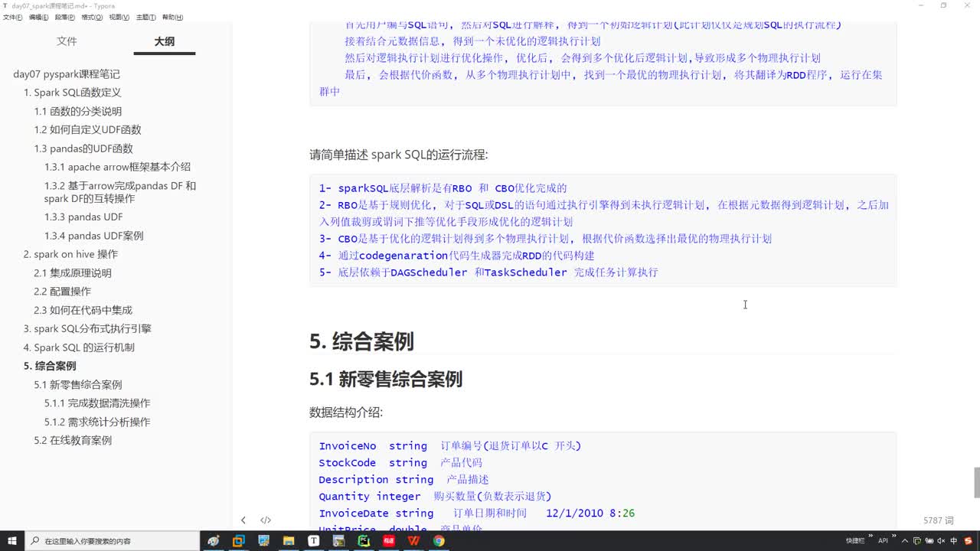Click the Windows search box

(112, 540)
